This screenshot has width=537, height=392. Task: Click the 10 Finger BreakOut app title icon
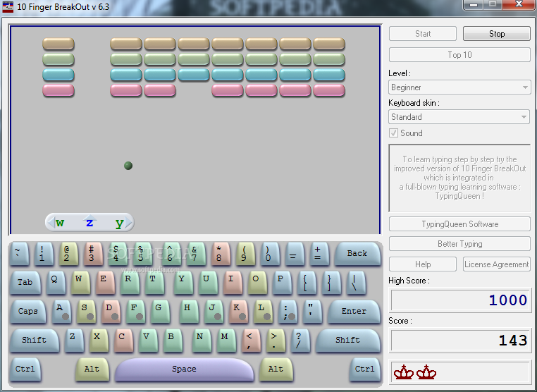(8, 7)
